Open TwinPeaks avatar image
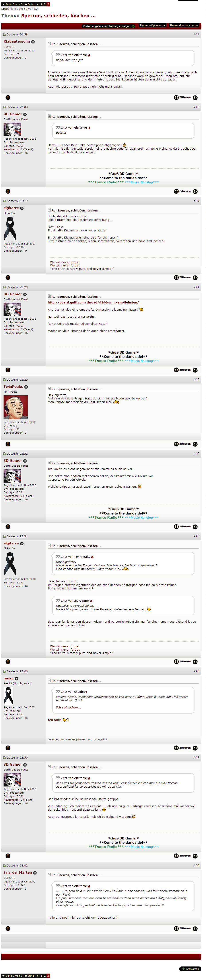The height and width of the screenshot is (980, 206). [16, 407]
